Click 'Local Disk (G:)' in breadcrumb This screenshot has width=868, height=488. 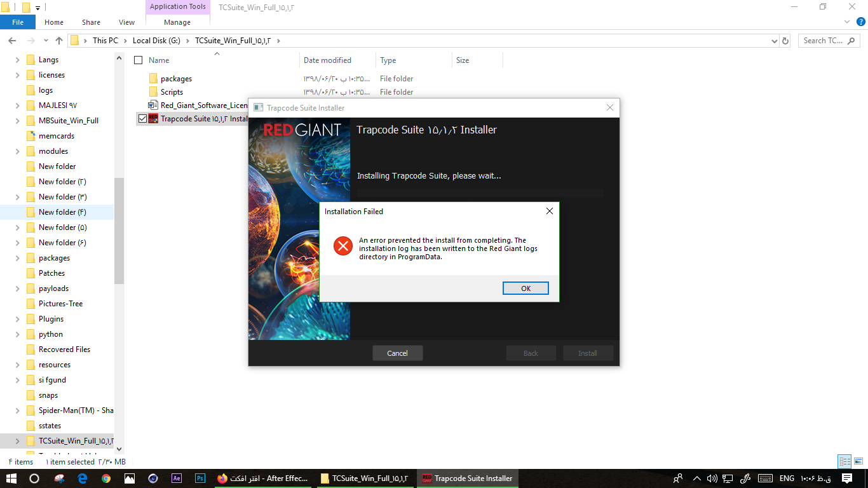pyautogui.click(x=156, y=41)
